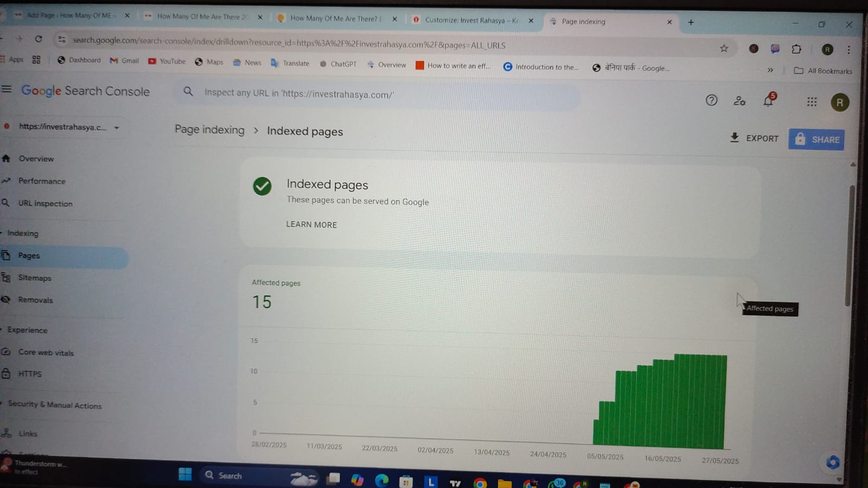The image size is (868, 488).
Task: Click the site information icon in address bar
Action: [61, 40]
